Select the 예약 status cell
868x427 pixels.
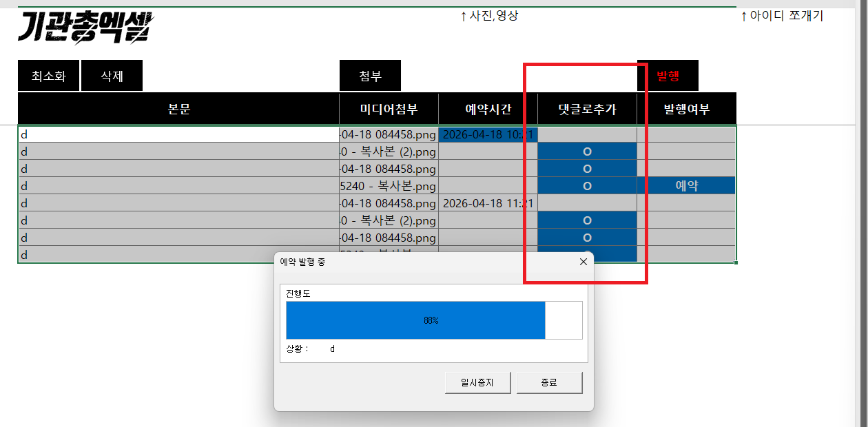click(x=687, y=186)
